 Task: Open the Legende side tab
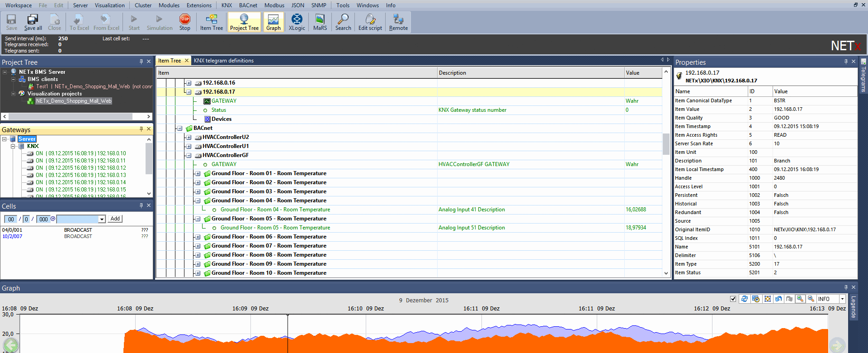point(853,307)
